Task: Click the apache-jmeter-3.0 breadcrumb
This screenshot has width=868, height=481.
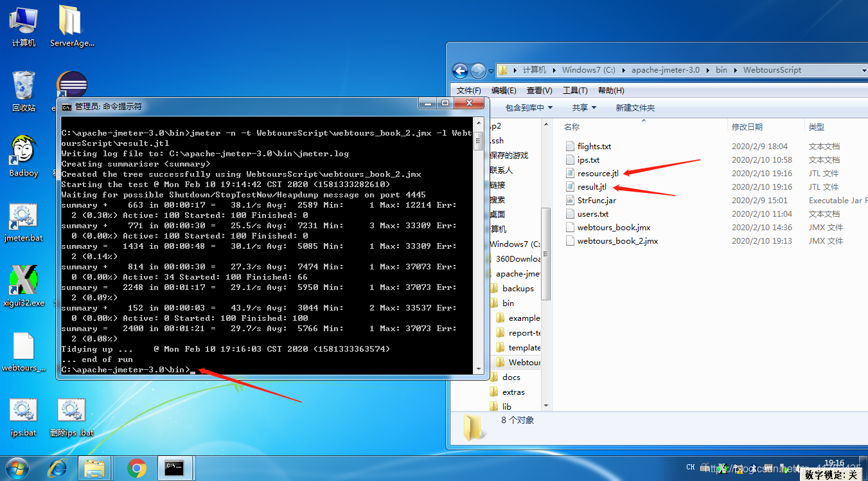Action: point(666,70)
